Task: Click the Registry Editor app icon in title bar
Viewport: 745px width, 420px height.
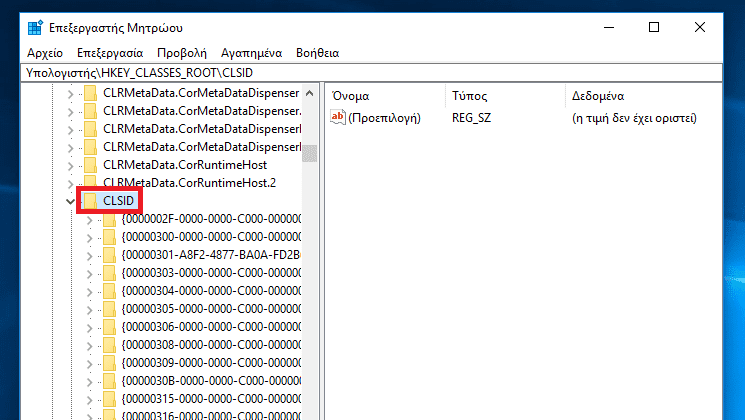Action: coord(35,28)
